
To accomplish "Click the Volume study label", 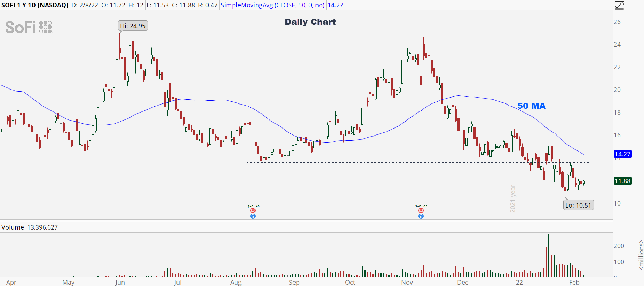I will coord(13,227).
